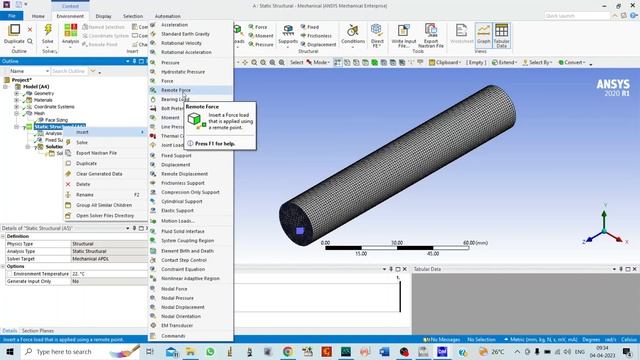Click 'No Messages' in the status bar
The image size is (640, 360).
442,340
